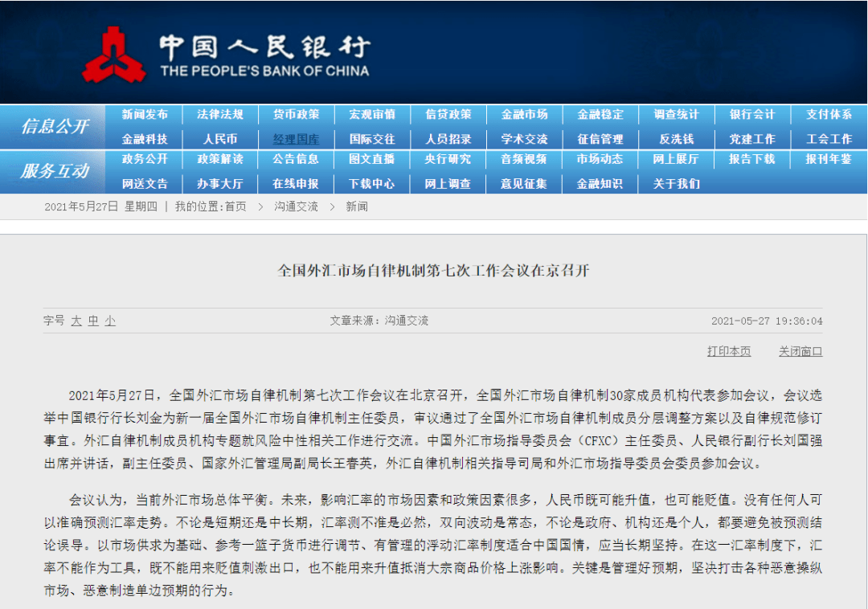Click the 首页 breadcrumb link
The image size is (868, 609).
(x=235, y=206)
